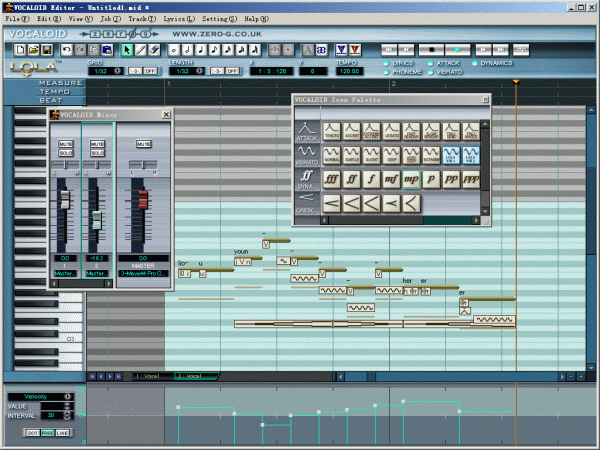Image resolution: width=600 pixels, height=450 pixels.
Task: Click the æ phoneme icon in the toolbar
Action: coord(321,50)
